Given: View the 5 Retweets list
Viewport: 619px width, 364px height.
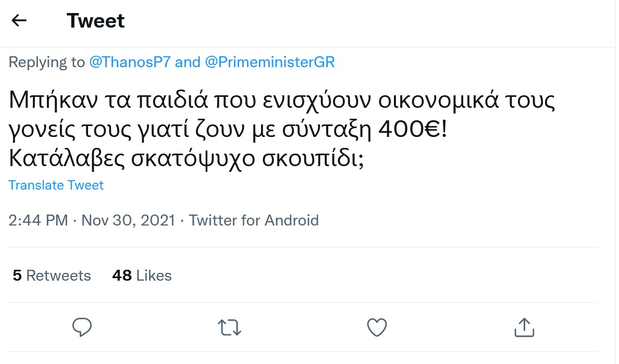Looking at the screenshot, I should (x=52, y=275).
